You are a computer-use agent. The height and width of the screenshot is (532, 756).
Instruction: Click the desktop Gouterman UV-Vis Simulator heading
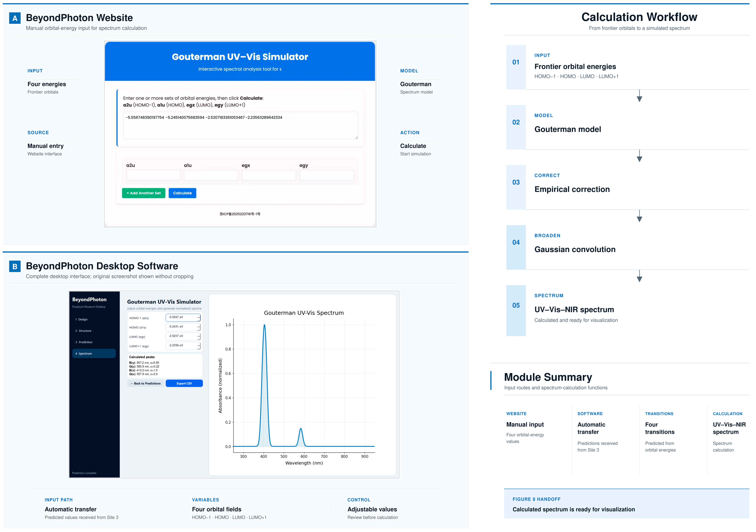point(164,302)
